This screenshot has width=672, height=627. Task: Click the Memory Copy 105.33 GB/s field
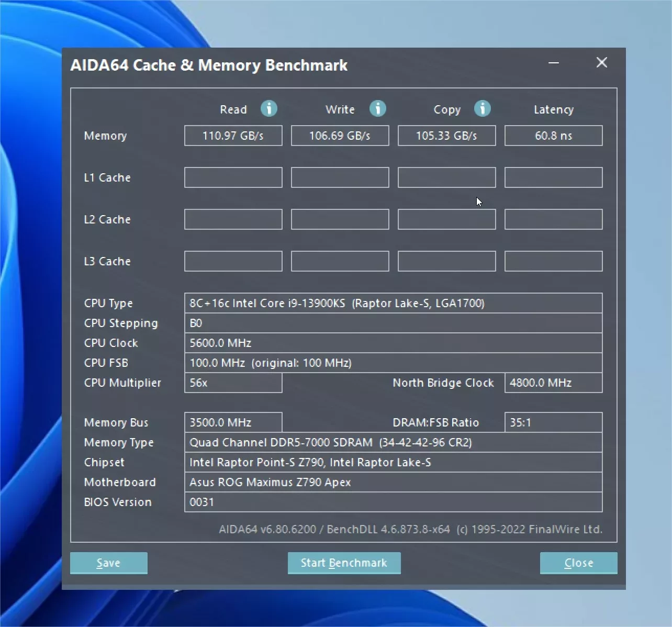[446, 136]
